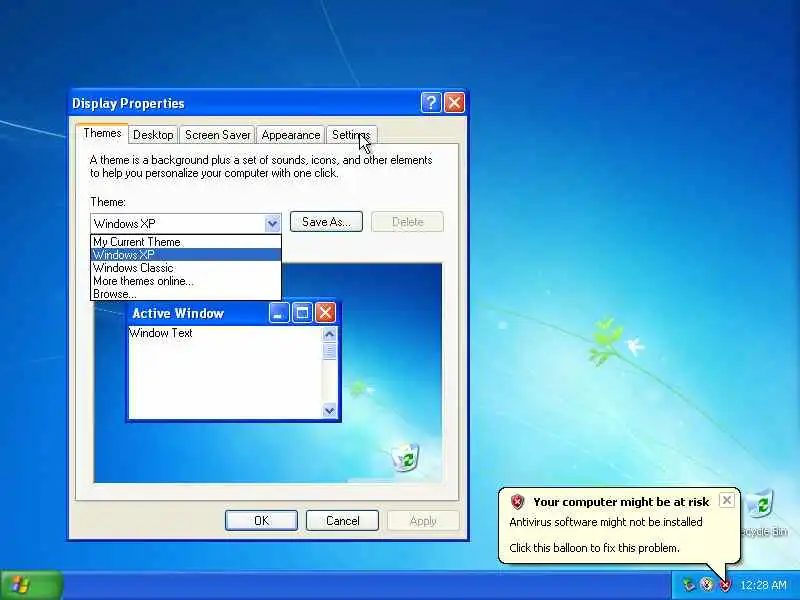Image resolution: width=800 pixels, height=600 pixels.
Task: Click the Delete button
Action: pyautogui.click(x=408, y=222)
